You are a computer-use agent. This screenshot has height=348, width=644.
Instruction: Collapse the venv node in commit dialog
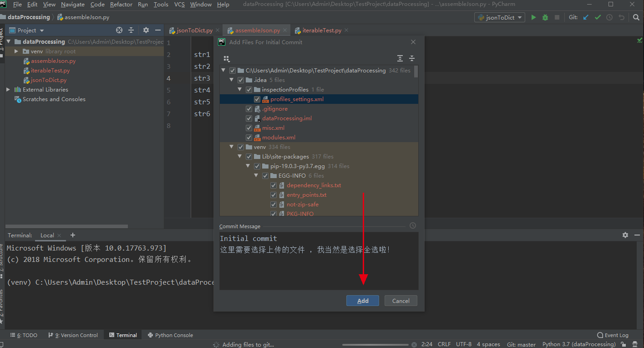232,147
